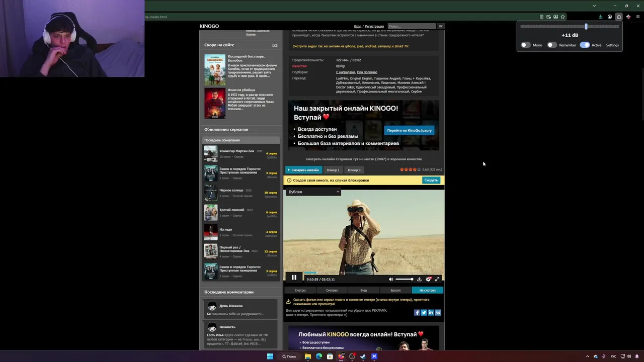Viewport: 644px width, 362px height.
Task: Toggle the Mono switch
Action: [525, 45]
